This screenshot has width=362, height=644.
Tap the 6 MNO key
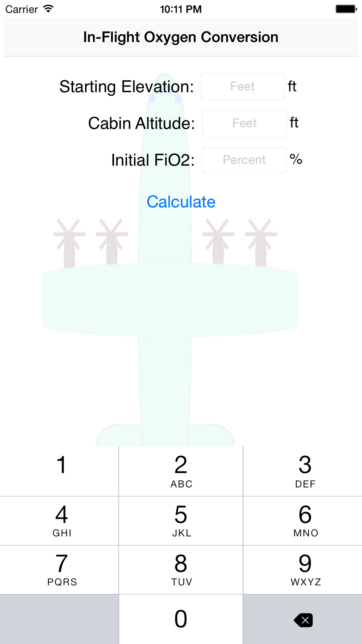click(303, 521)
